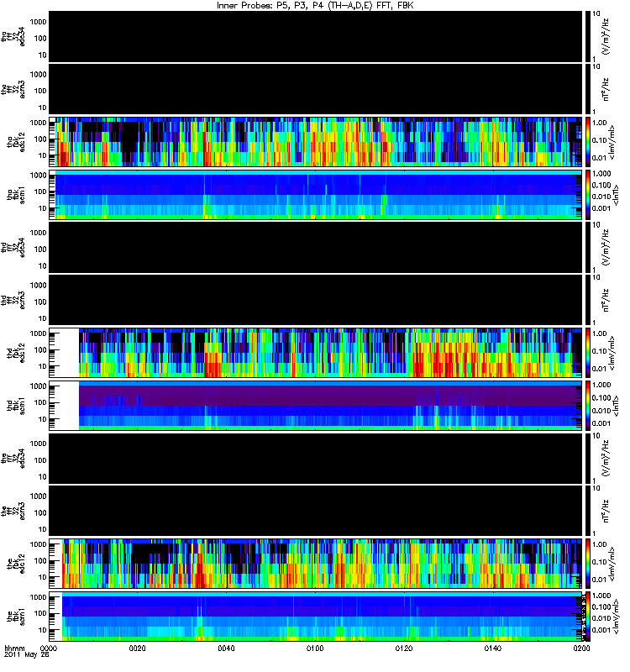
Task: Click the thd fbk scm1 color bar
Action: [x=587, y=406]
